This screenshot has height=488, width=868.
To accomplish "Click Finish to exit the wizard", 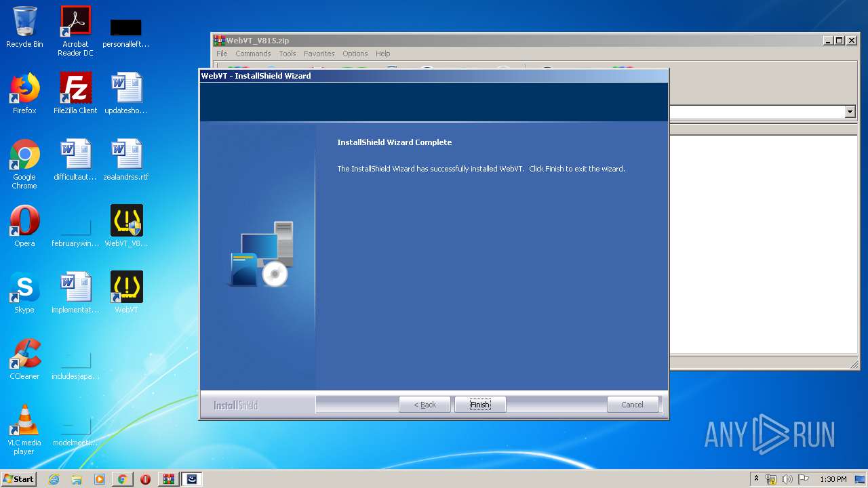I will click(480, 405).
